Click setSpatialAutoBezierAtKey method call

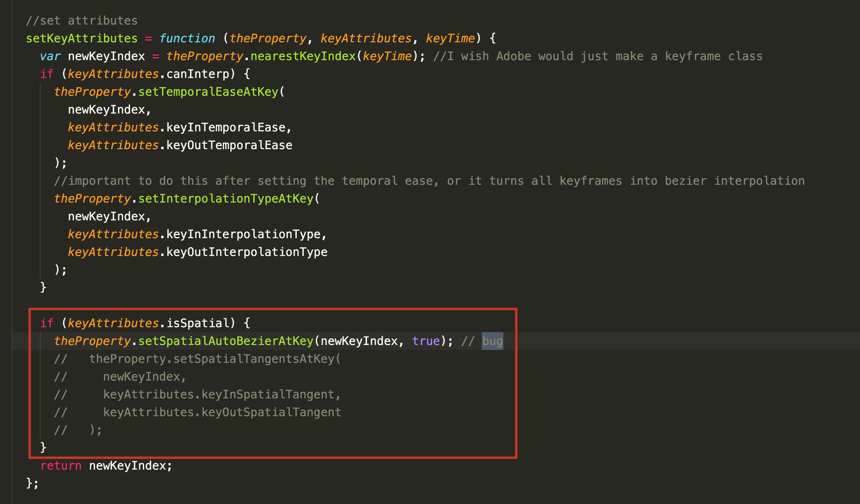(226, 341)
